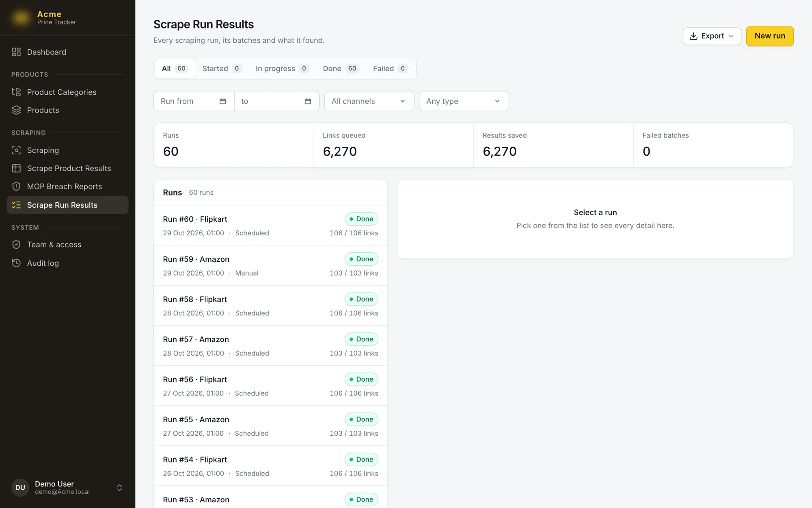Click the Acme logo in the sidebar
The width and height of the screenshot is (812, 508).
point(21,18)
